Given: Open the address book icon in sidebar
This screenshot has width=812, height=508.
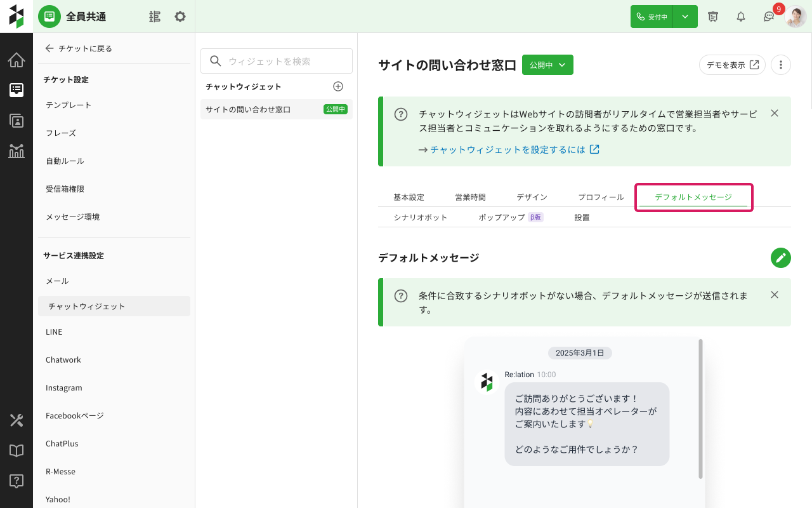Looking at the screenshot, I should [16, 121].
